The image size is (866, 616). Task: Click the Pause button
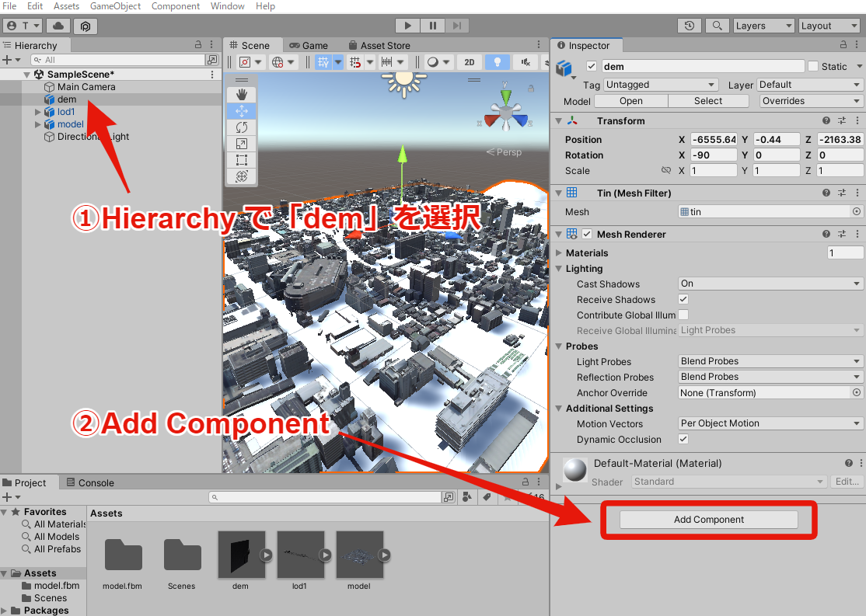click(x=432, y=26)
